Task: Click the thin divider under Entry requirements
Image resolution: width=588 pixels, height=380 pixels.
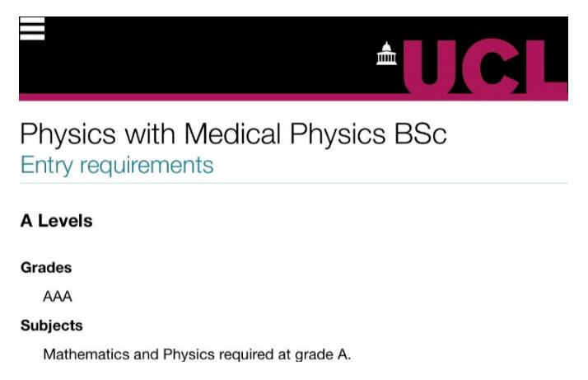Action: (294, 184)
